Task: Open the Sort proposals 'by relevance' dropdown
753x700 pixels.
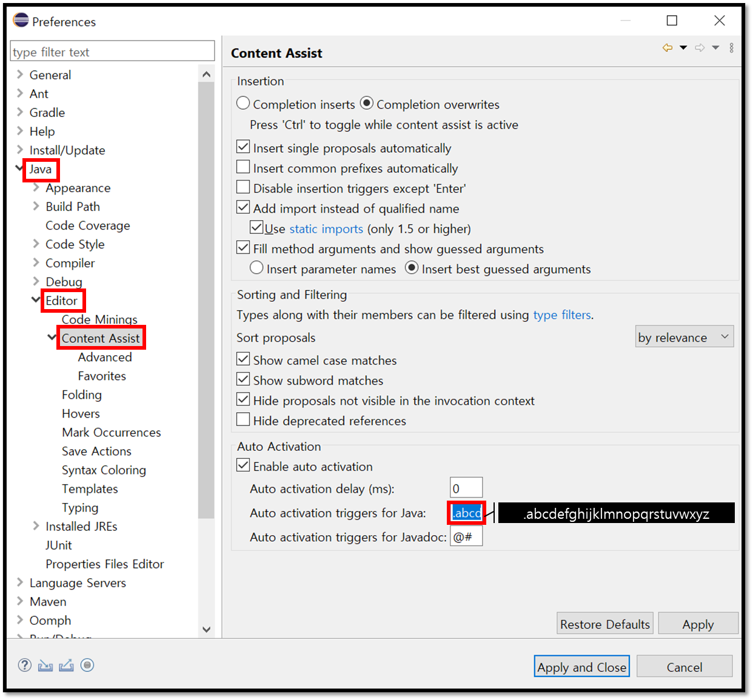Action: (684, 337)
